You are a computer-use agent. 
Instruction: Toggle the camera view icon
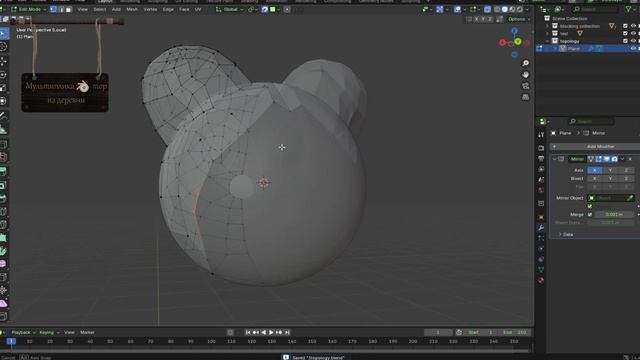coord(525,86)
